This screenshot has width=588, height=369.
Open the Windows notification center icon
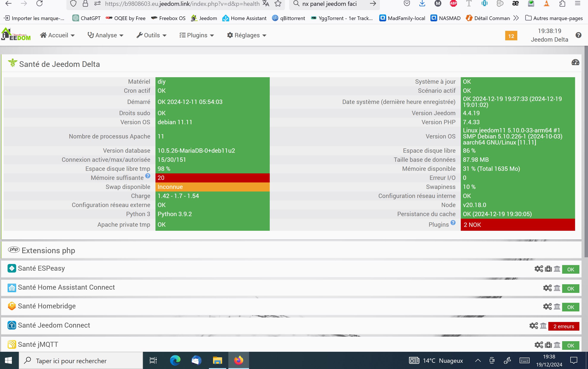574,360
